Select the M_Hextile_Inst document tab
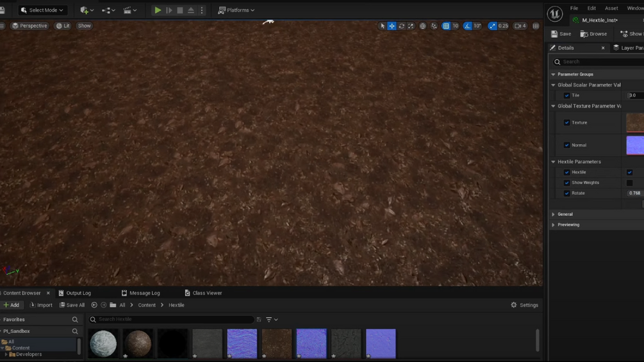644x362 pixels. [599, 20]
